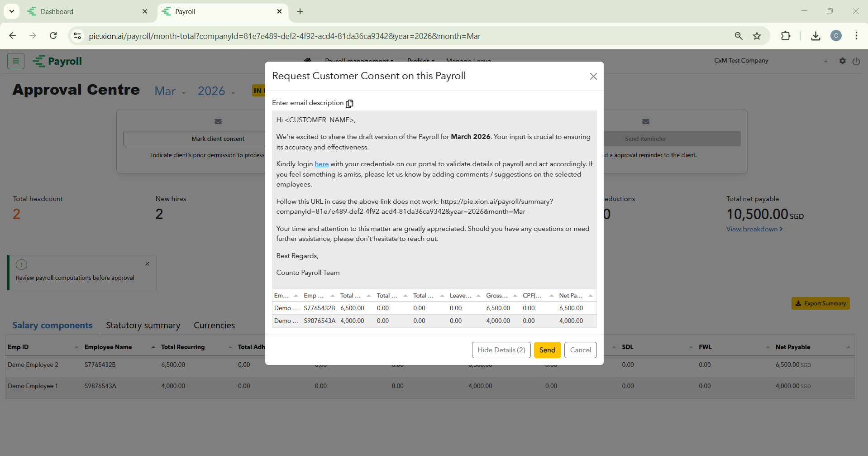This screenshot has height=456, width=868.
Task: Switch to the Currencies tab
Action: [x=214, y=325]
